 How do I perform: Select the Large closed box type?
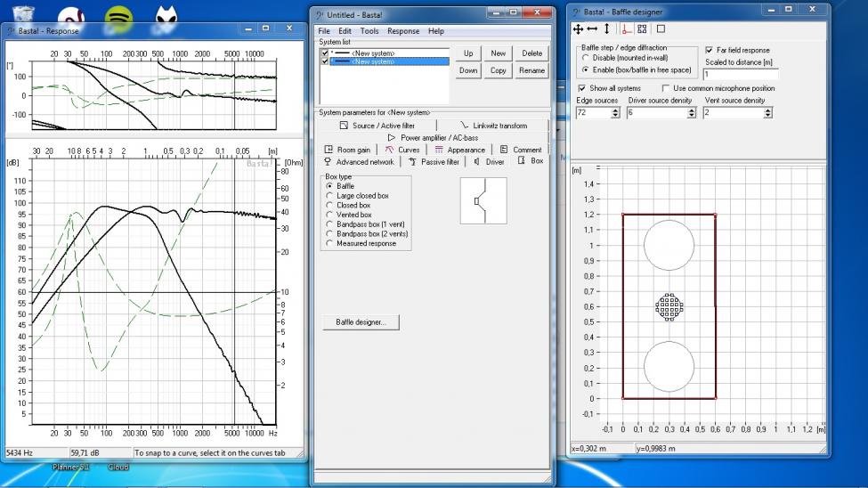(329, 196)
